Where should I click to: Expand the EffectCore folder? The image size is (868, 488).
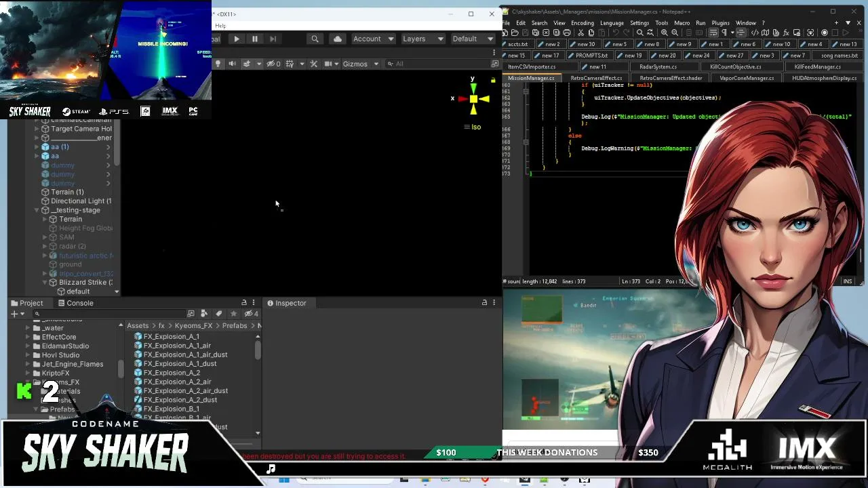(x=28, y=337)
